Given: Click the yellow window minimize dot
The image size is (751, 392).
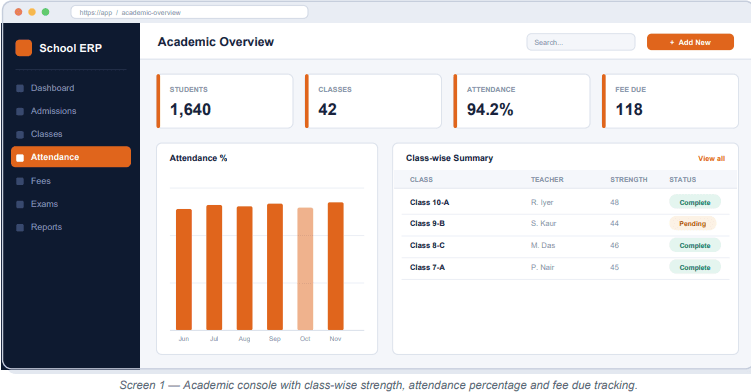Looking at the screenshot, I should coord(32,12).
